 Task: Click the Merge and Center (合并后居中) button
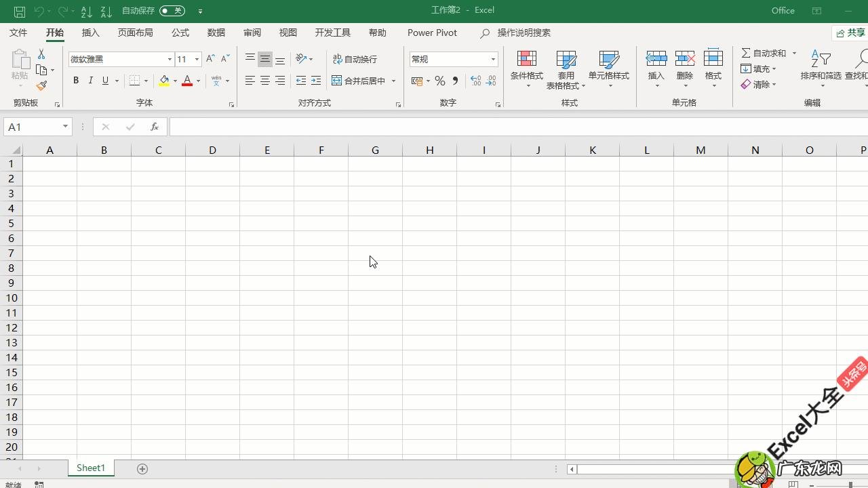359,81
